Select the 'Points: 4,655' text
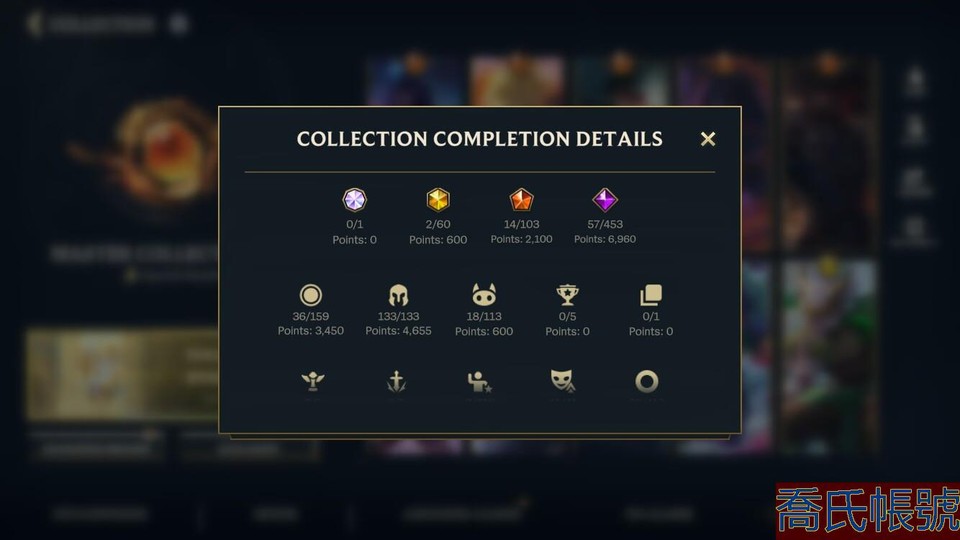The width and height of the screenshot is (960, 540). [399, 331]
